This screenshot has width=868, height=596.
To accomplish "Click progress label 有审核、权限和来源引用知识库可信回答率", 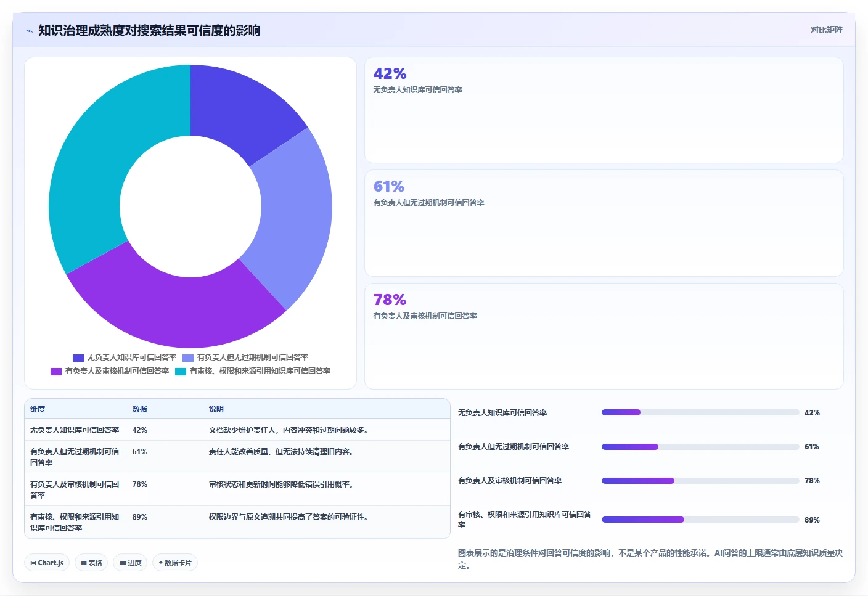I will tap(525, 520).
